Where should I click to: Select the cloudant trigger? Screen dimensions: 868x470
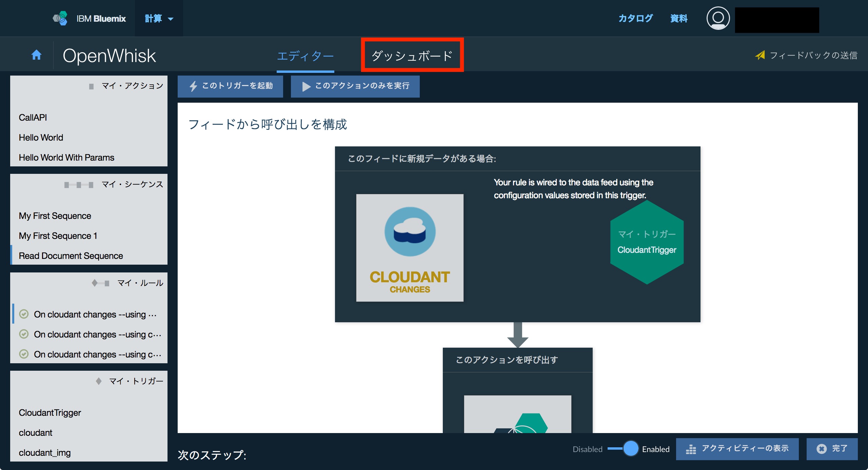click(36, 433)
